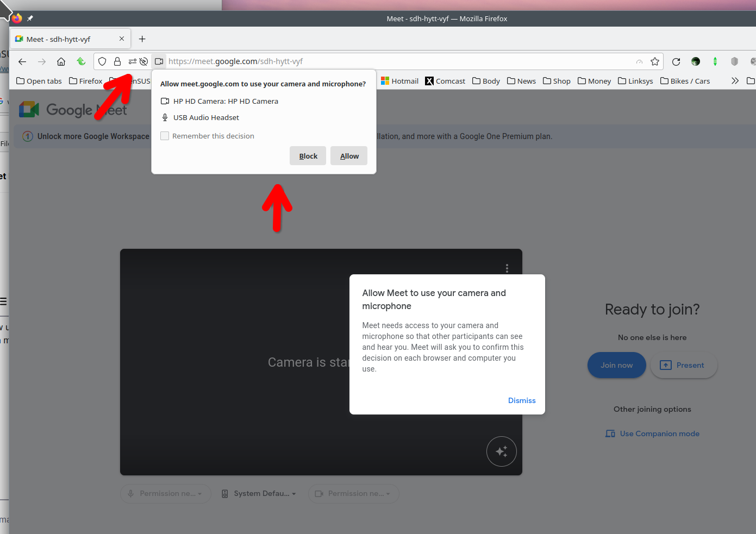756x534 pixels.
Task: Select HP HD Camera device row
Action: [x=220, y=101]
